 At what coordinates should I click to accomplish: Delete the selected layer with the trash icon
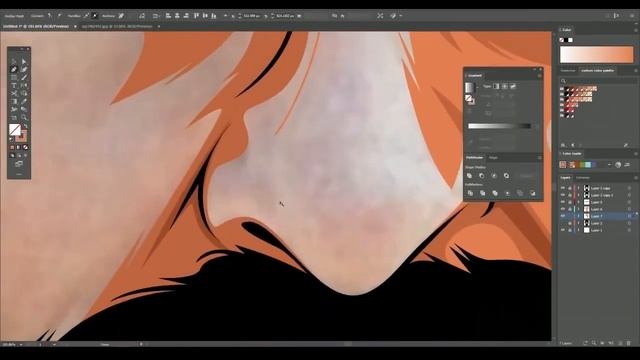[629, 344]
